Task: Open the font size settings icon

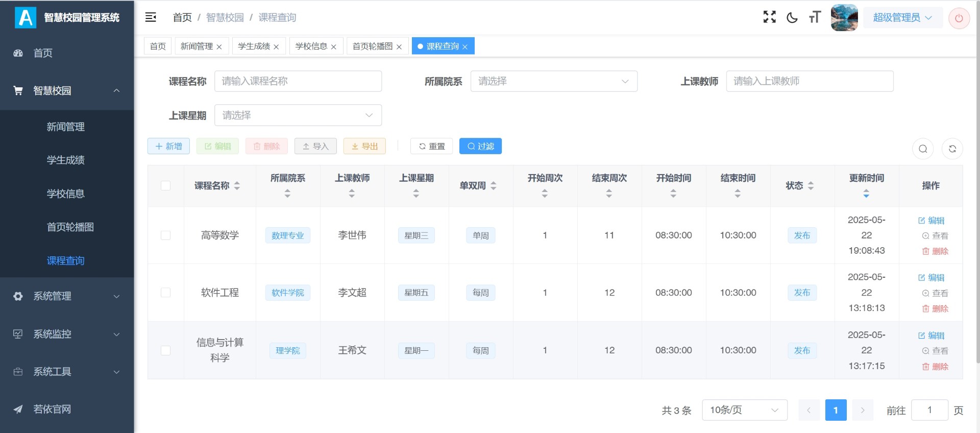Action: click(815, 17)
